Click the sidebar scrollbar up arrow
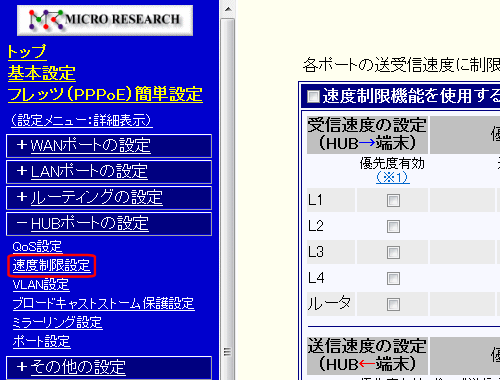Viewport: 500px width, 380px height. pos(228,9)
